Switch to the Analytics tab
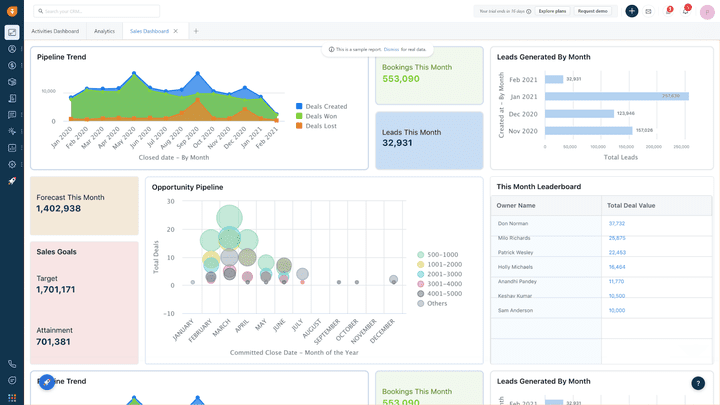 point(104,31)
